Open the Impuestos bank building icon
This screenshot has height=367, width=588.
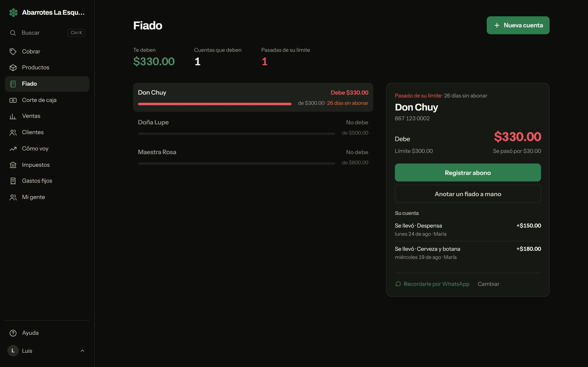tap(13, 165)
